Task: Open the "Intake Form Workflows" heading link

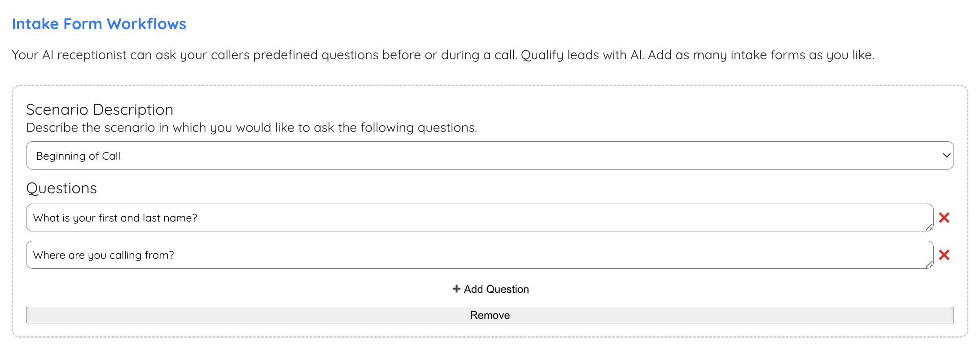Action: (x=100, y=23)
